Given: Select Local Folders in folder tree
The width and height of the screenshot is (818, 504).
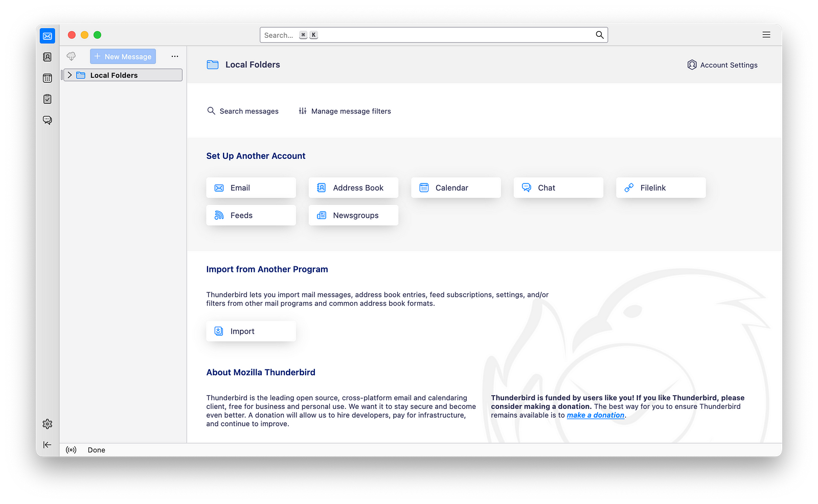Looking at the screenshot, I should tap(123, 75).
